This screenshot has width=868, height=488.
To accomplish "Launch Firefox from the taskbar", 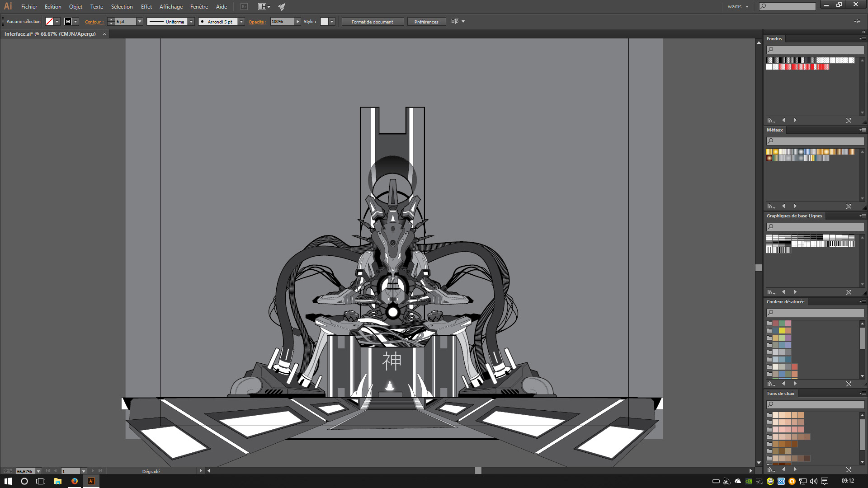I will [75, 481].
